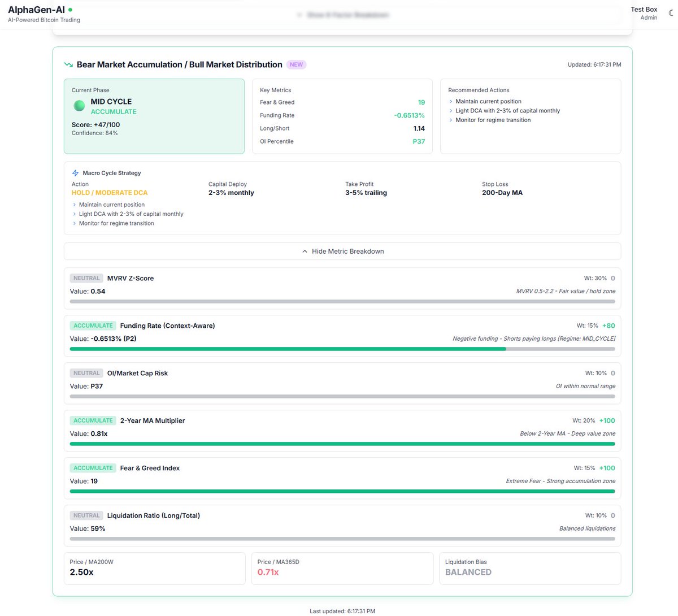
Task: Collapse with Hide Metric Breakdown chevron
Action: point(305,251)
